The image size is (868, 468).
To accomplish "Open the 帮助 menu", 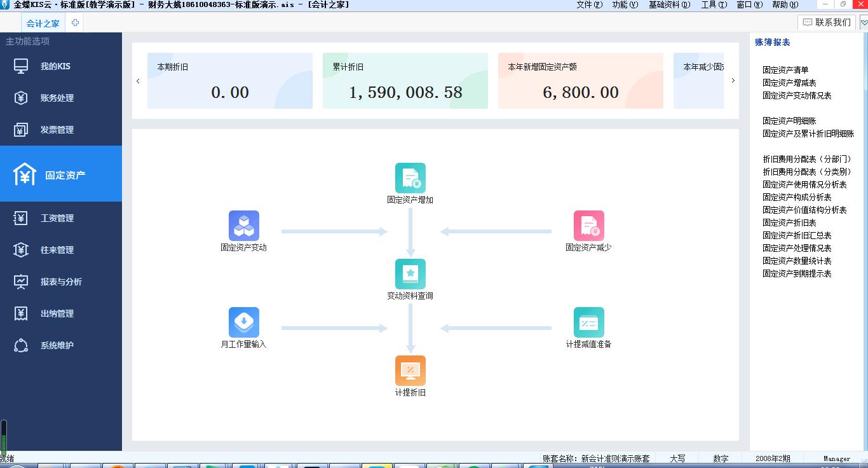I will coord(785,4).
